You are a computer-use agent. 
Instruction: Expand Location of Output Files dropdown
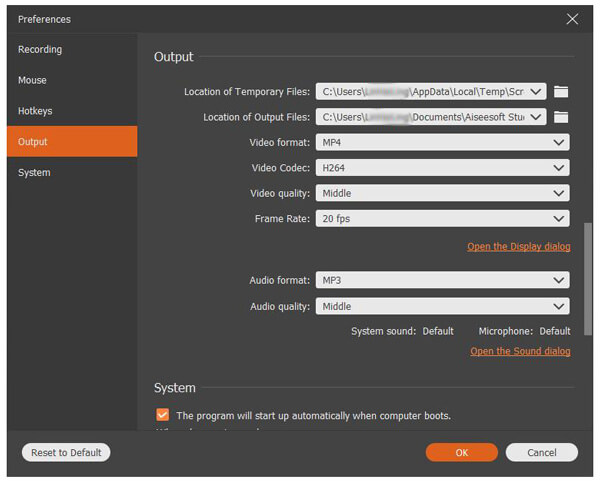pos(536,117)
